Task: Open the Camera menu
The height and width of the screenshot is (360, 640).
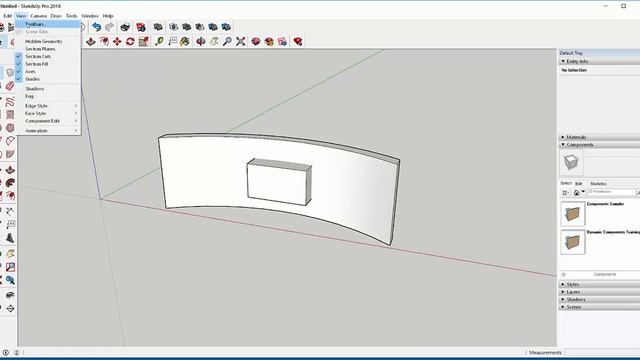Action: click(x=38, y=16)
